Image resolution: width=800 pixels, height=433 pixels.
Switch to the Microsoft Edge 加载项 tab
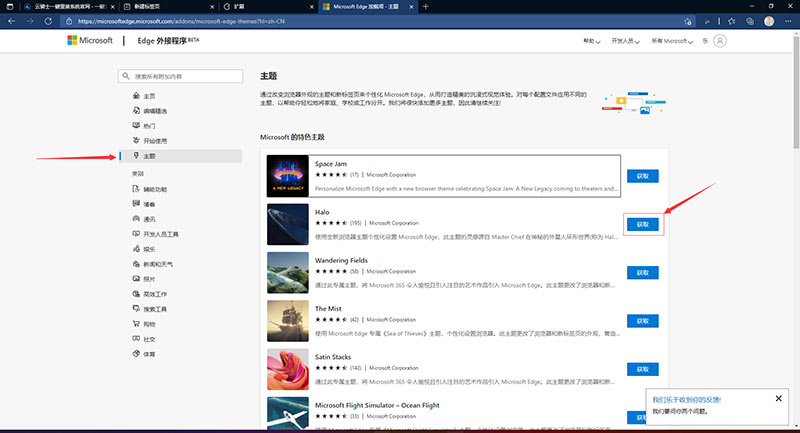pos(367,7)
